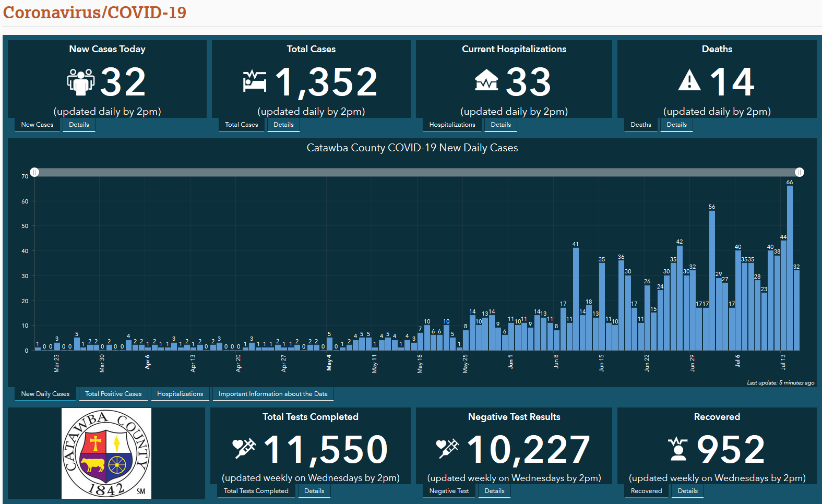Open Details under Recovered panel
This screenshot has width=822, height=504.
pyautogui.click(x=687, y=491)
